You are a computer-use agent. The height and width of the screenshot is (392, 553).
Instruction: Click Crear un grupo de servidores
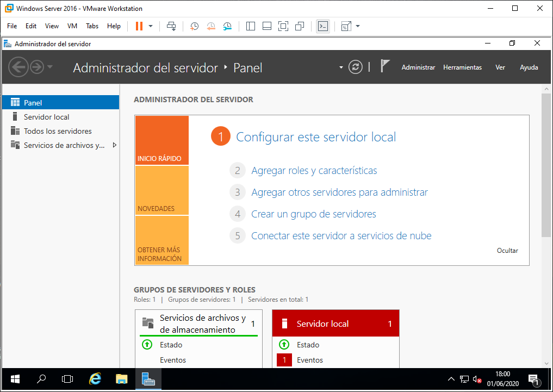pyautogui.click(x=313, y=214)
